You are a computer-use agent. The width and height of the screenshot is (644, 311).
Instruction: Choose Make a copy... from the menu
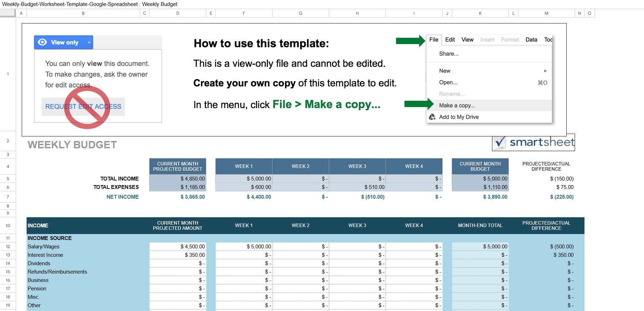click(457, 106)
